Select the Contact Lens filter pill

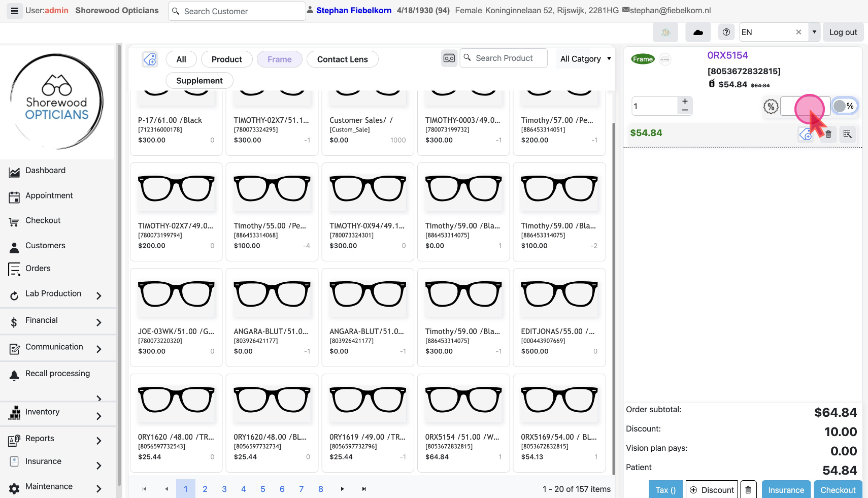(342, 59)
